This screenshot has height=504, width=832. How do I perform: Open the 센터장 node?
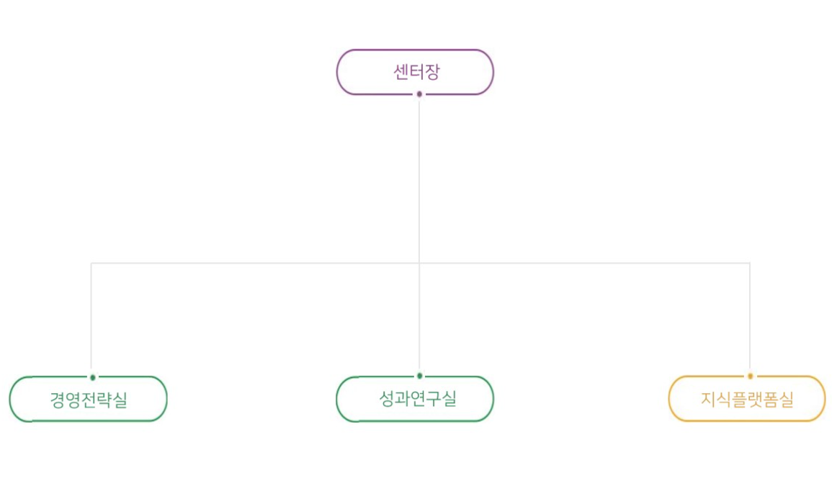tap(415, 72)
